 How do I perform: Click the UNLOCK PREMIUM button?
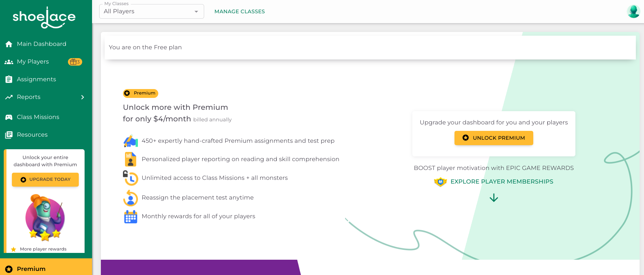(494, 138)
